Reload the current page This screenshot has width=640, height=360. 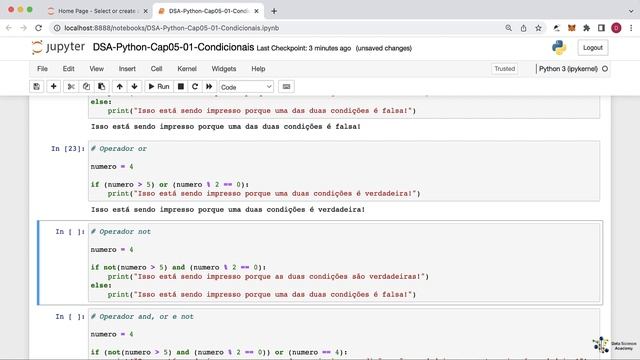point(38,28)
